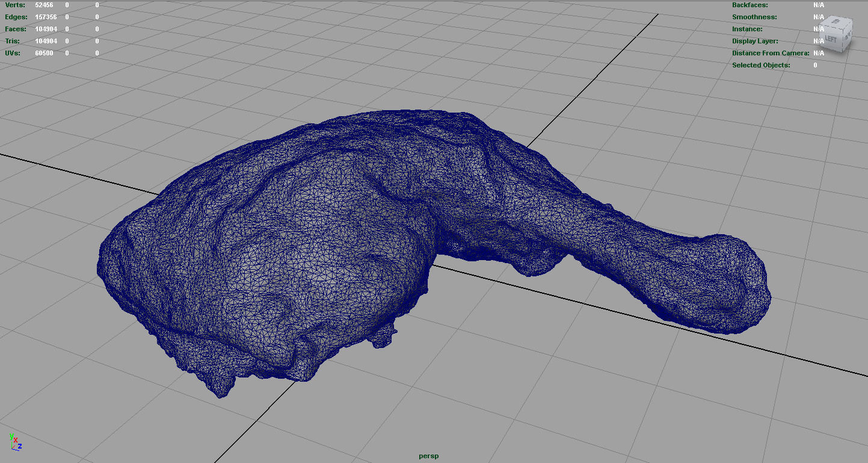Click the Backfaces: HUD label
868x463 pixels.
750,5
